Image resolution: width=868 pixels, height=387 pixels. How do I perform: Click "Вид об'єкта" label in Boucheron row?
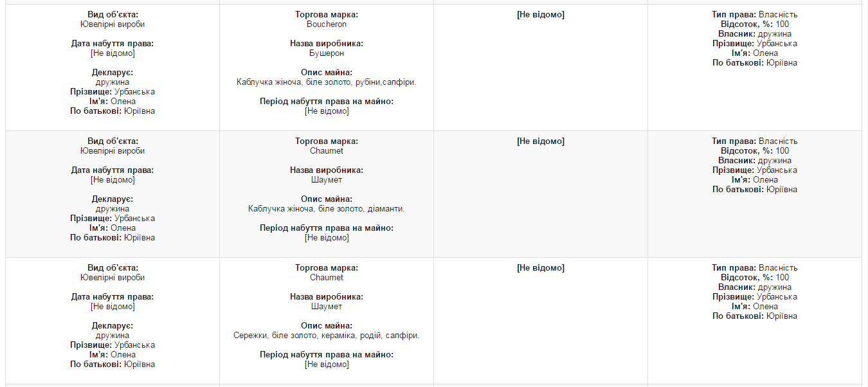[x=113, y=15]
